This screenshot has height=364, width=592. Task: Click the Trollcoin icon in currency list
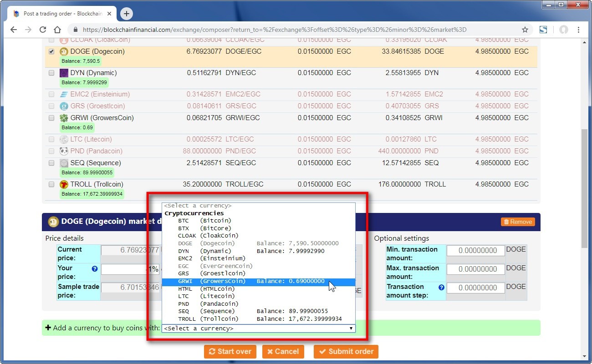64,184
